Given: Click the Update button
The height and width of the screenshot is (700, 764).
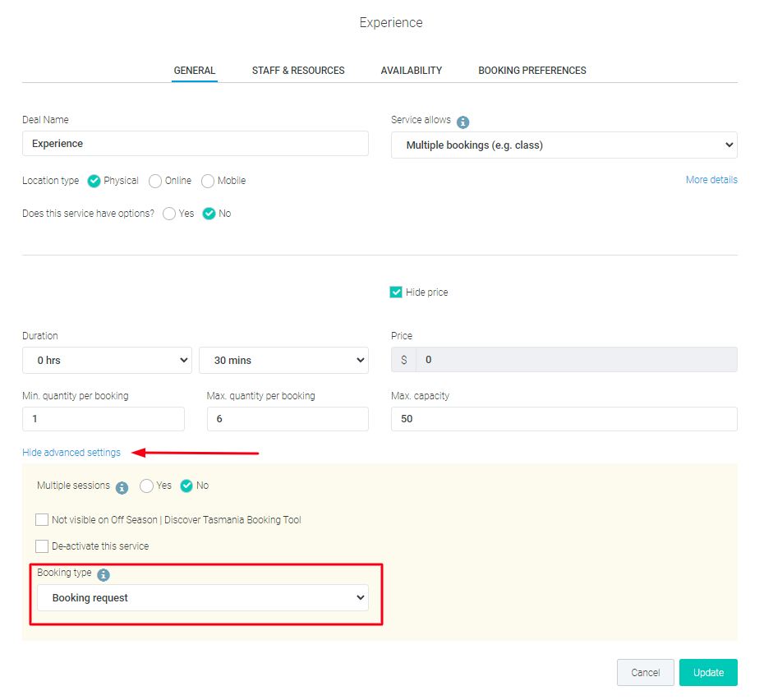Looking at the screenshot, I should click(x=708, y=672).
